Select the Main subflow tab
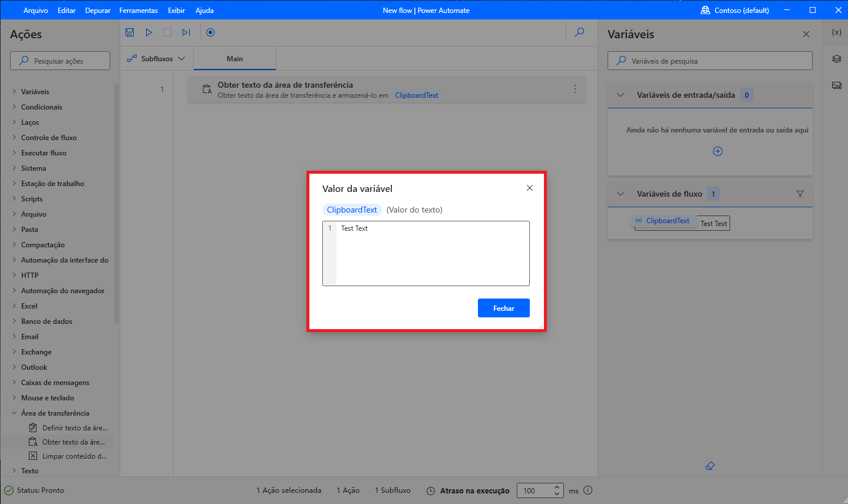The height and width of the screenshot is (504, 848). (x=235, y=58)
